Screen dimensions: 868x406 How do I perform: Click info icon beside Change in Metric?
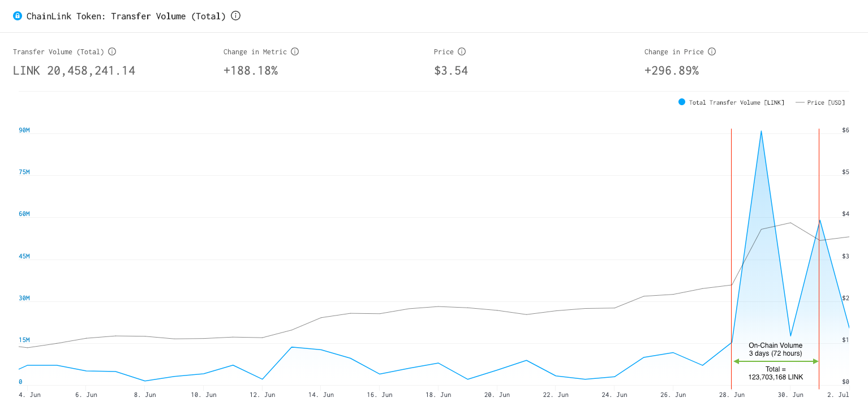[x=295, y=51]
